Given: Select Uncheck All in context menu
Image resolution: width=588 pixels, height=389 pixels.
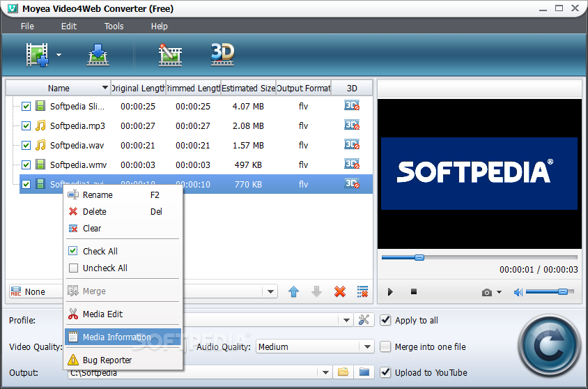Looking at the screenshot, I should pos(123,268).
